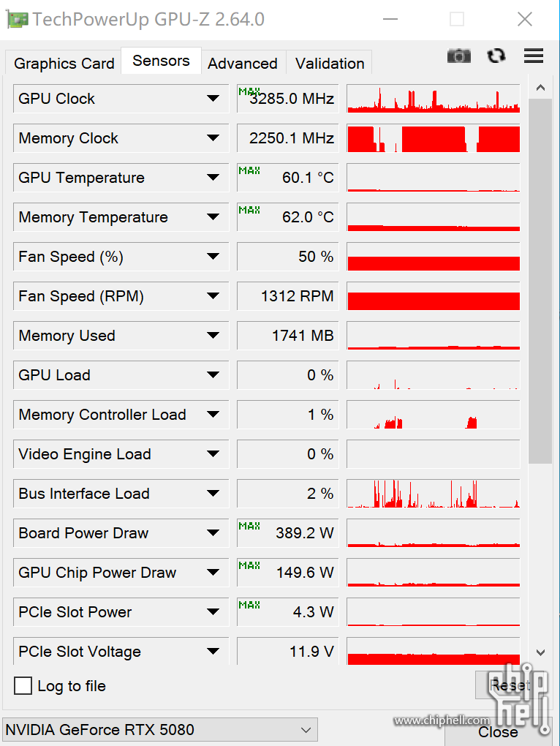Click the 60.1 °C GPU Temperature value

[x=287, y=178]
